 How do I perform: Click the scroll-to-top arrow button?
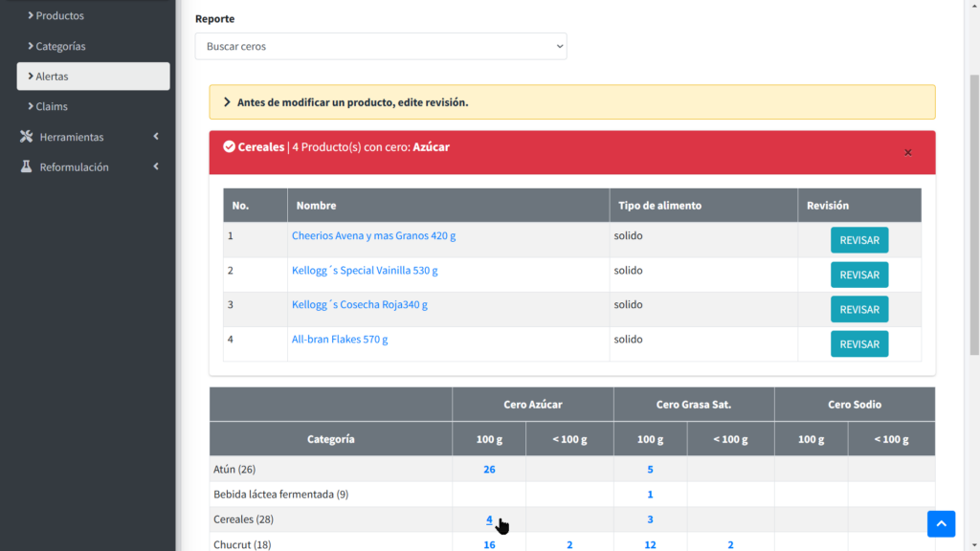coord(941,523)
